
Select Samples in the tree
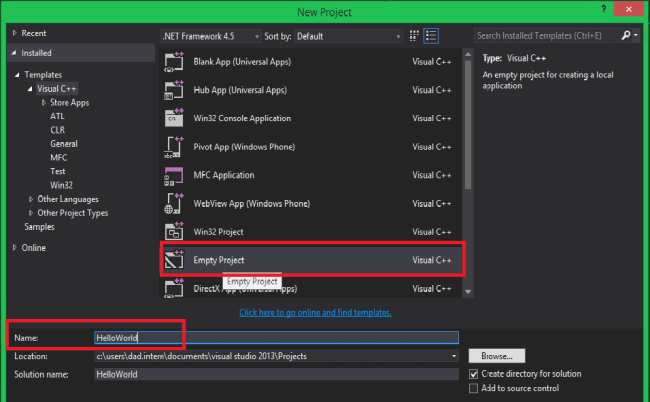point(39,227)
